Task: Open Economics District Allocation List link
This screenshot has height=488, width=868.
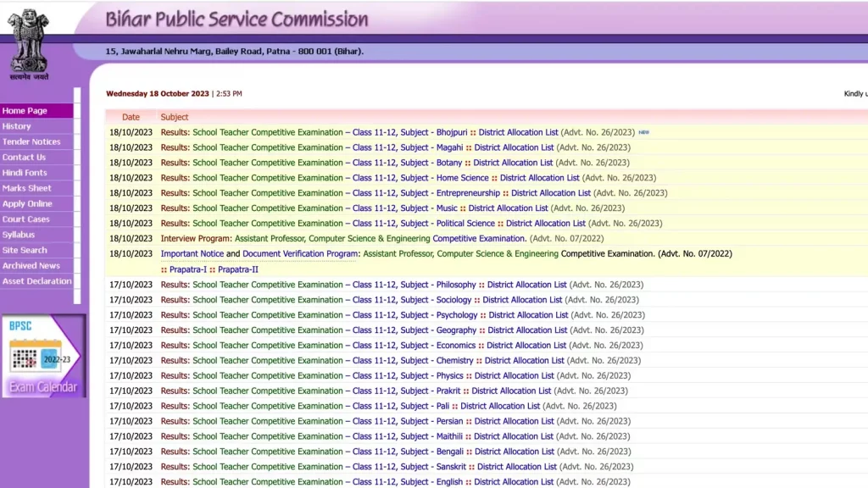Action: 526,346
